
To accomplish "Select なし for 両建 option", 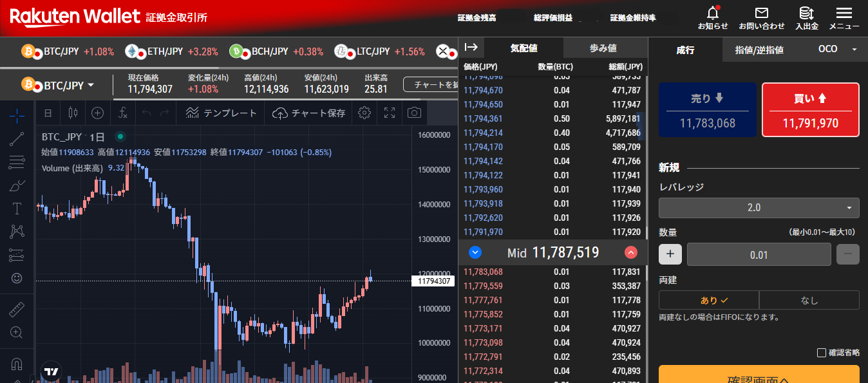I will click(x=809, y=300).
